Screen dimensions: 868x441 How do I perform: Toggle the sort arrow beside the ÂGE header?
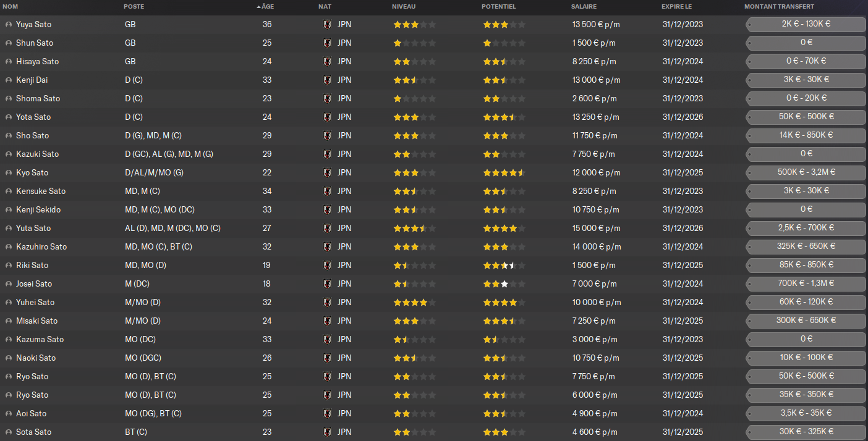[x=258, y=7]
